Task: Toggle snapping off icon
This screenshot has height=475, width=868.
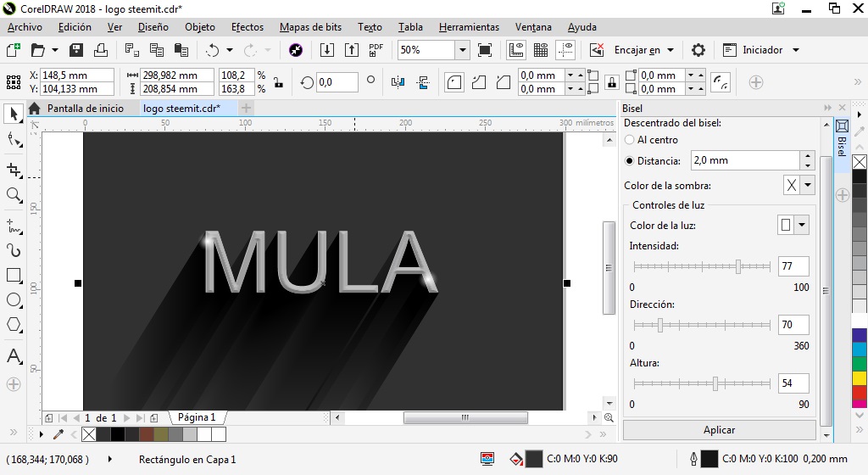Action: pyautogui.click(x=596, y=50)
